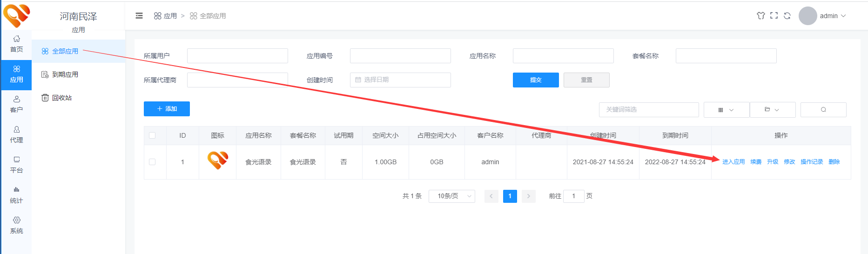Viewport: 868px width, 254px height.
Task: Click the previous page arrow
Action: [491, 196]
